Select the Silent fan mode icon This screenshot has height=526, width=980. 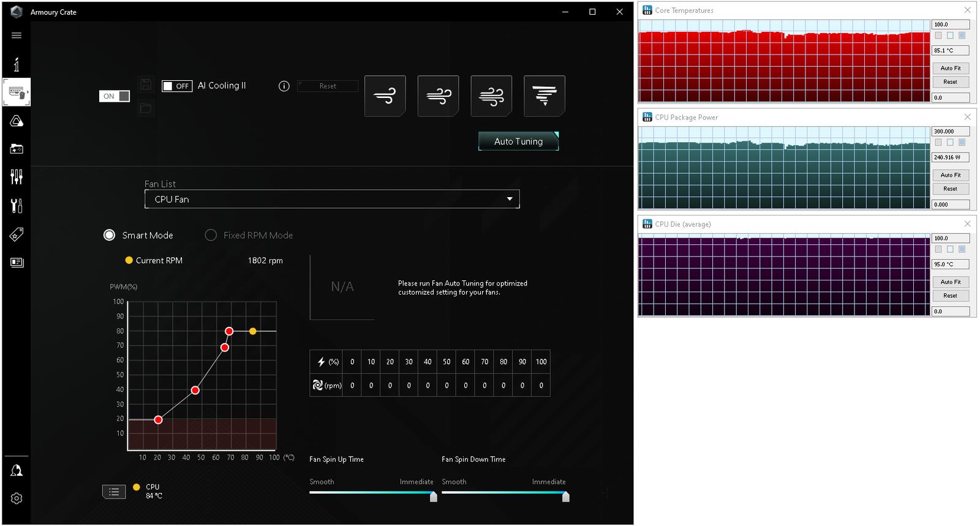coord(385,96)
